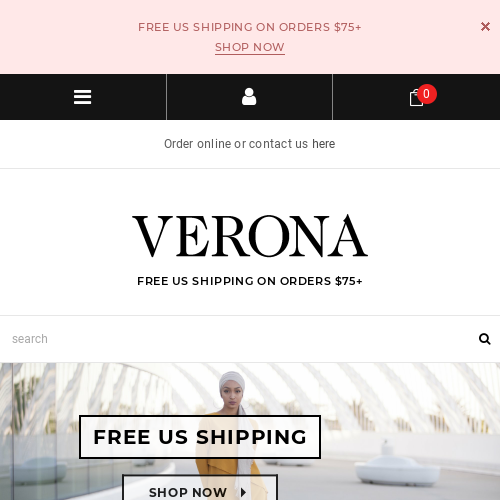The height and width of the screenshot is (500, 500).
Task: Click the black shipping tagline under logo
Action: pos(250,281)
